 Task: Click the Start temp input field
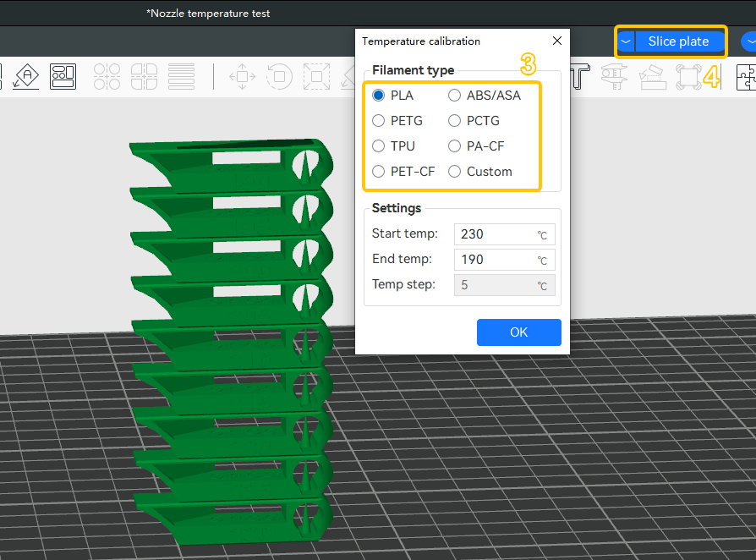[x=504, y=234]
